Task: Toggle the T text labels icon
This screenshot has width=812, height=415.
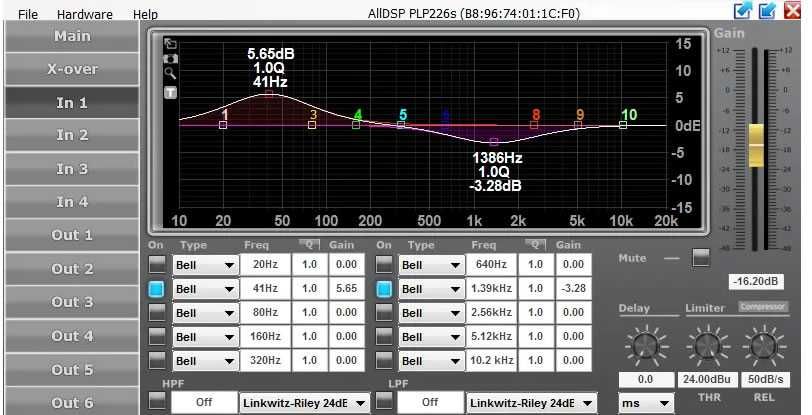Action: (x=170, y=93)
